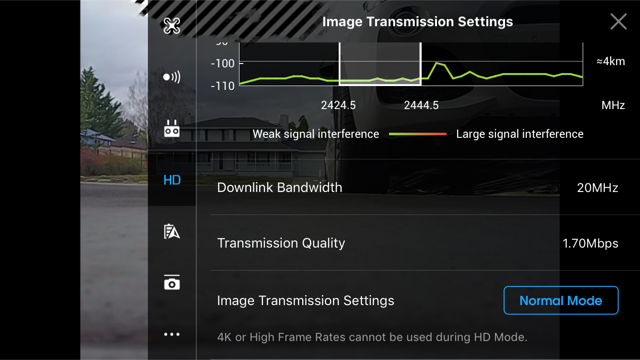640x360 pixels.
Task: Open the three-dot general settings icon
Action: click(x=171, y=334)
